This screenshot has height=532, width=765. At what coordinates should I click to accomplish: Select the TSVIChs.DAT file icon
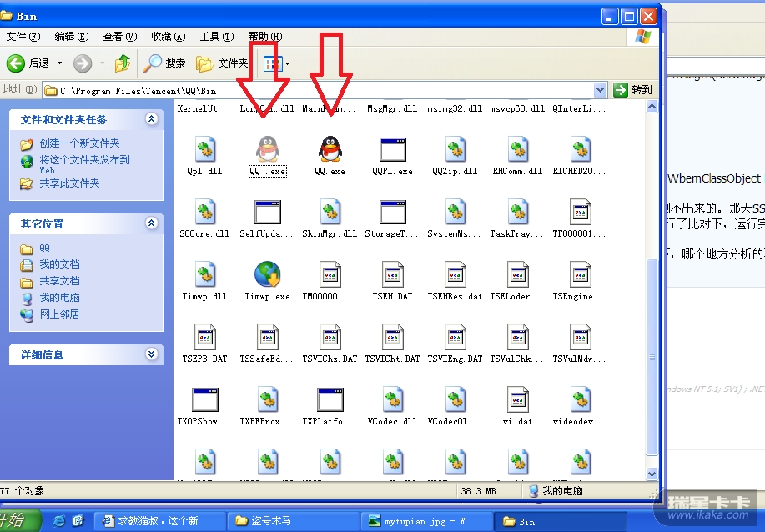(x=330, y=337)
